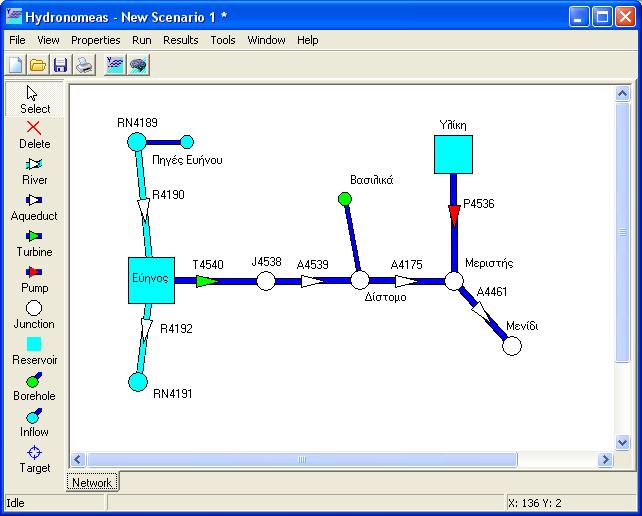642x516 pixels.
Task: Select the red P4536 pump arrow
Action: pos(454,215)
